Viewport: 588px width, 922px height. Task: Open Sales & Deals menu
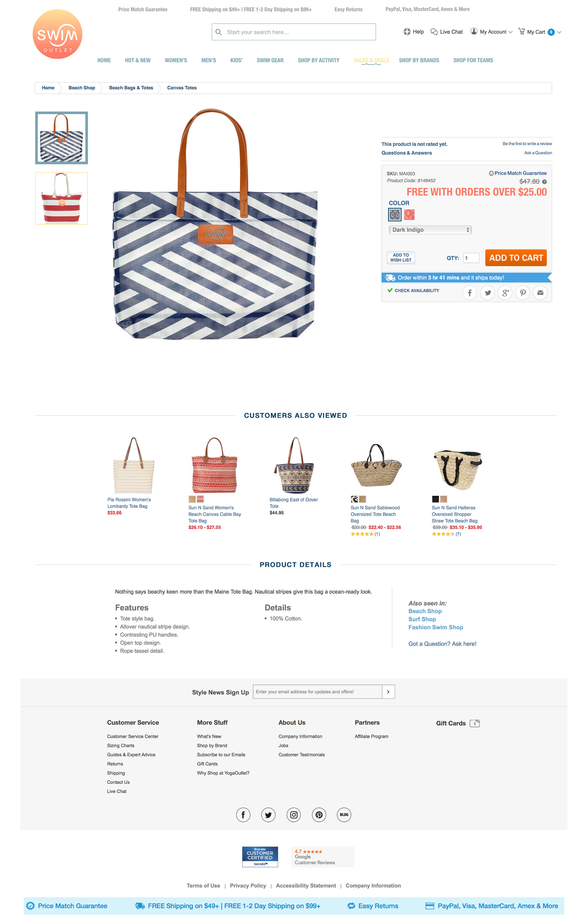(371, 61)
